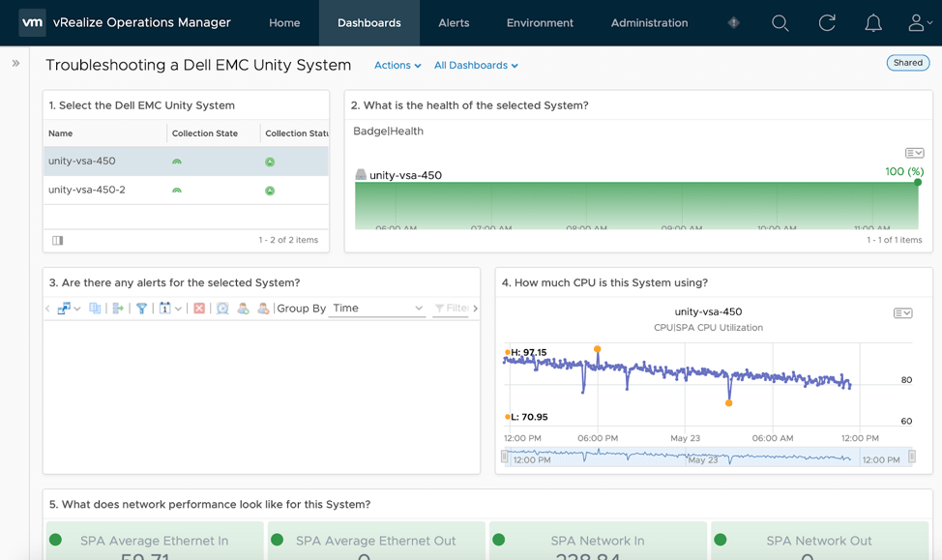Click the calendar icon in alerts toolbar

point(164,309)
